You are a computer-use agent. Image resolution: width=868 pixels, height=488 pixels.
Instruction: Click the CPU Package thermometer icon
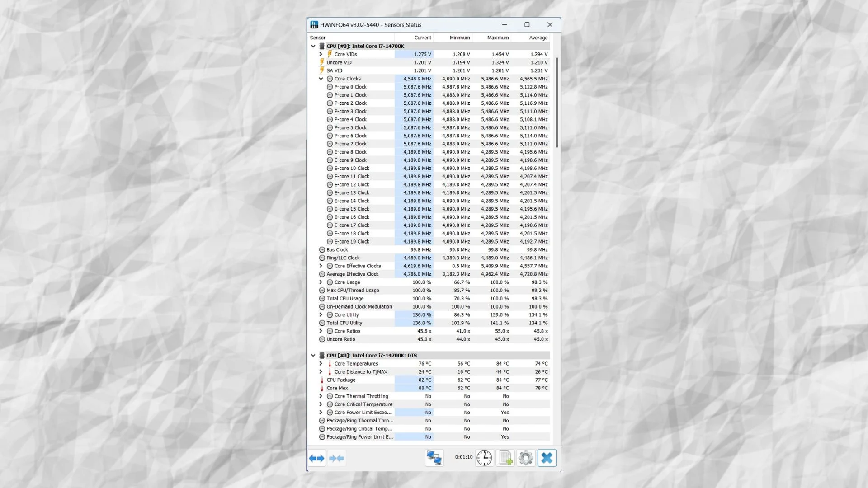click(x=322, y=380)
